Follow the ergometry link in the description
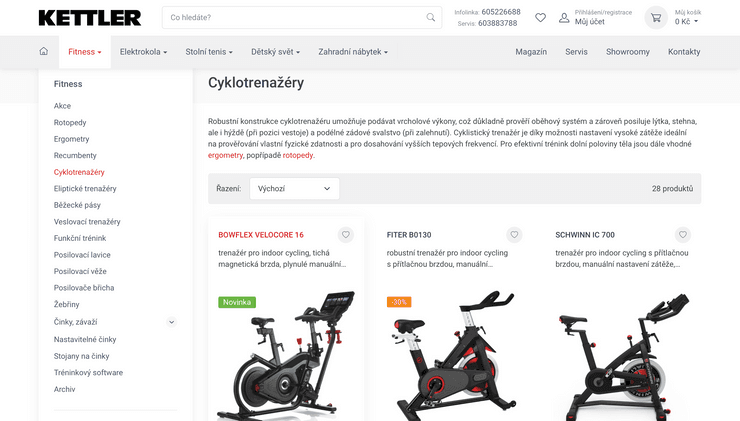 pos(225,156)
